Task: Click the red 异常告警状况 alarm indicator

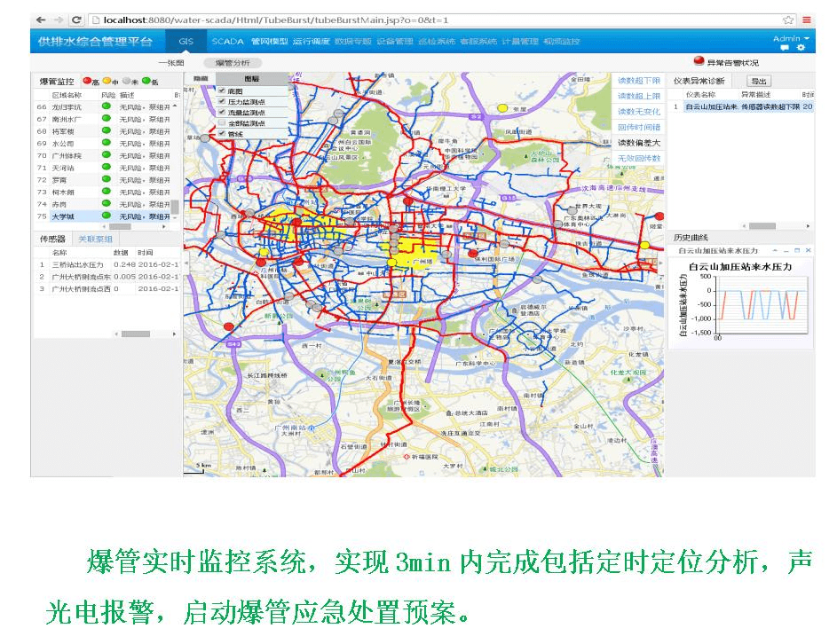Action: (699, 62)
